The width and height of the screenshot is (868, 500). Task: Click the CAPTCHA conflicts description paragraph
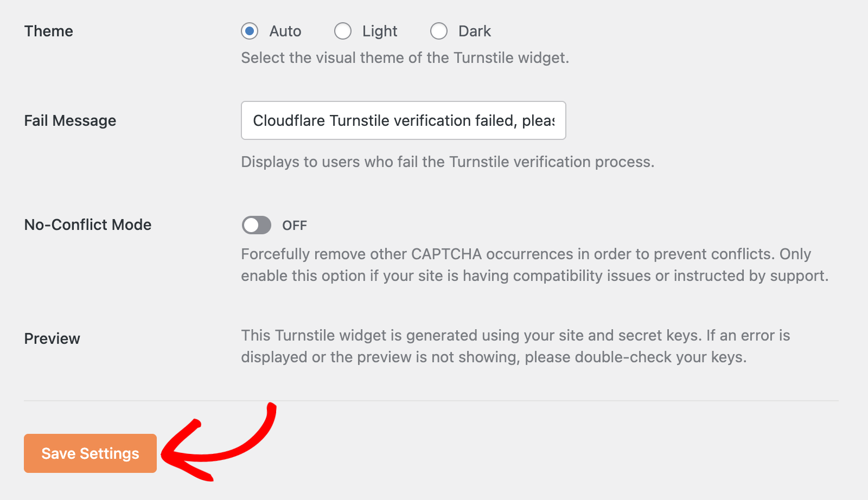[x=534, y=265]
